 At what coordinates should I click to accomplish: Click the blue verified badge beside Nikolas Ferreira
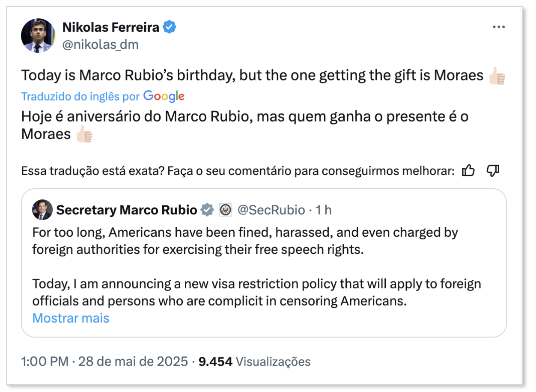[x=170, y=27]
